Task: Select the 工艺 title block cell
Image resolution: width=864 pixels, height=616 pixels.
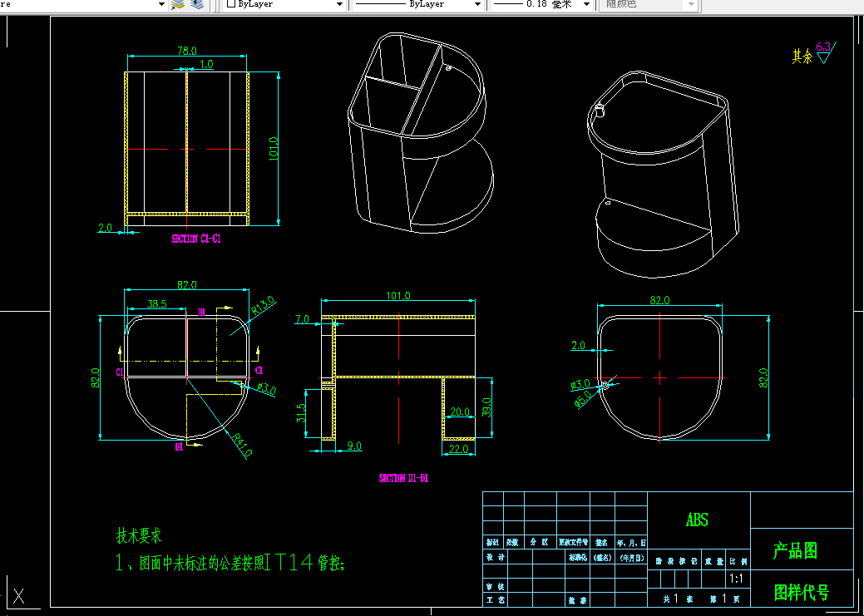Action: 496,599
